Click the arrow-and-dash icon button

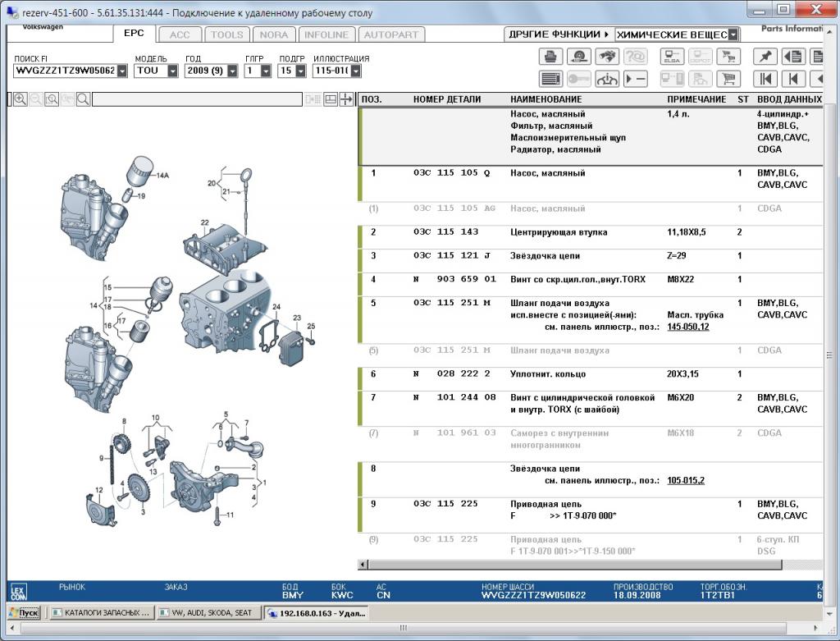(x=636, y=79)
